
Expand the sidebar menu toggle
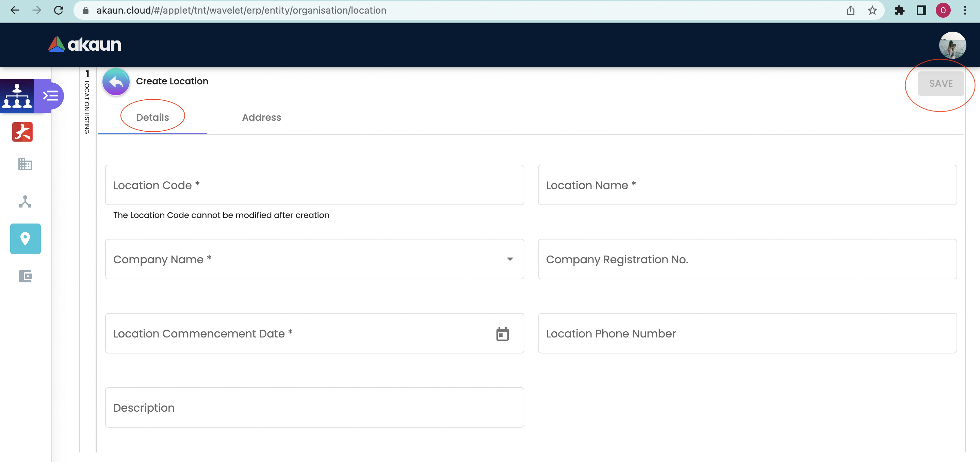pyautogui.click(x=50, y=96)
